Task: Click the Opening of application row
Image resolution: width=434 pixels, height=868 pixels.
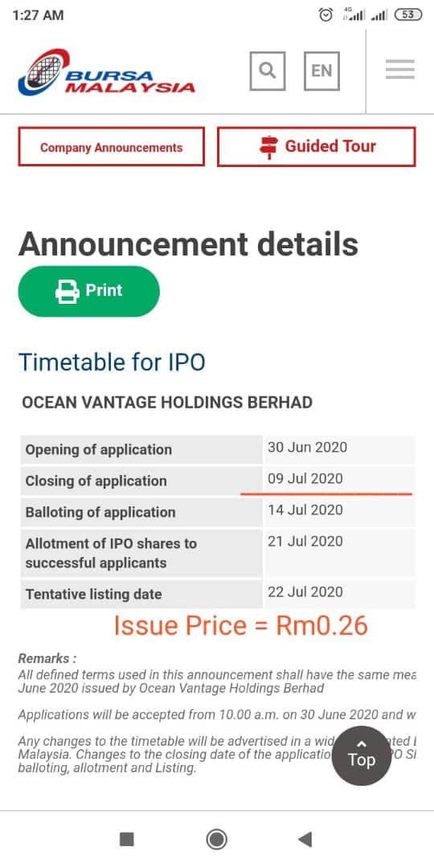Action: pyautogui.click(x=218, y=449)
